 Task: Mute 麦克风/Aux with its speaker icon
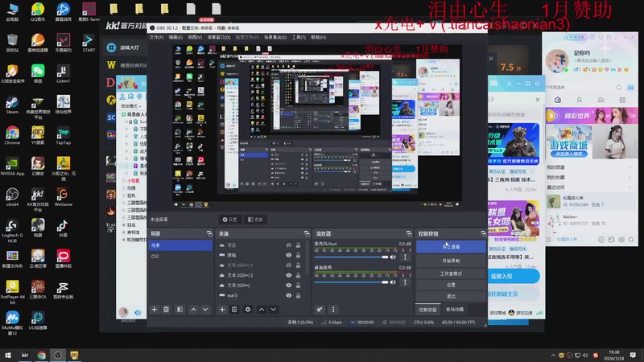(393, 257)
